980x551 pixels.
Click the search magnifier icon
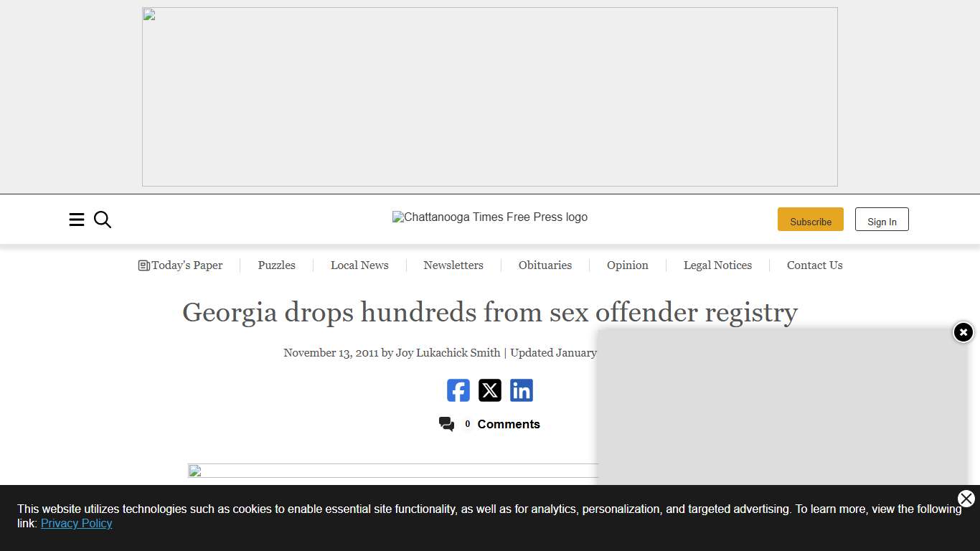pos(102,220)
